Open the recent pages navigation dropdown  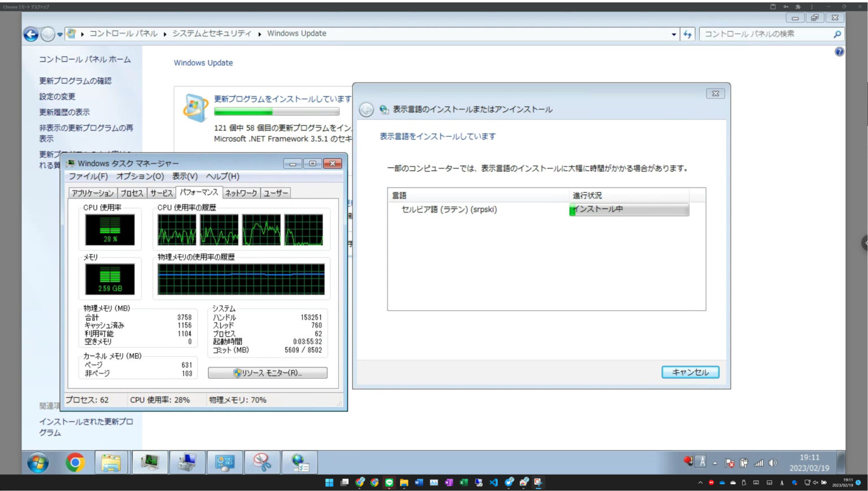[x=59, y=34]
